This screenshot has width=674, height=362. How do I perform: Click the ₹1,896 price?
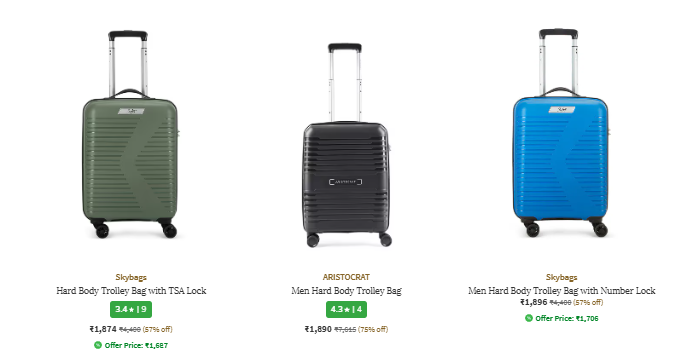point(533,302)
